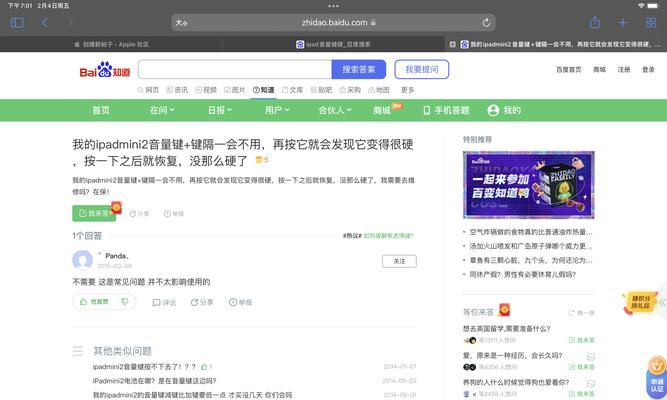This screenshot has height=400, width=667.
Task: Focus the Zhidao search input field
Action: (x=235, y=69)
